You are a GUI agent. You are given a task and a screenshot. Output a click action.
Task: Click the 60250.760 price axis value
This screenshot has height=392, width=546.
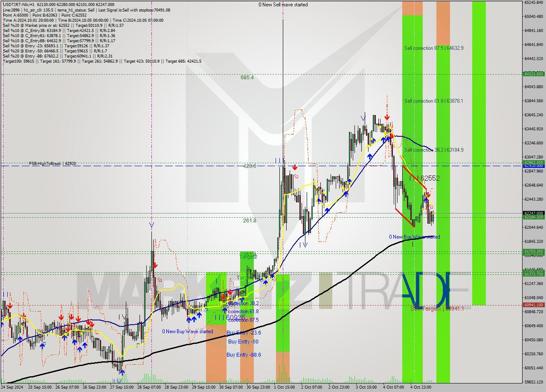pyautogui.click(x=534, y=354)
